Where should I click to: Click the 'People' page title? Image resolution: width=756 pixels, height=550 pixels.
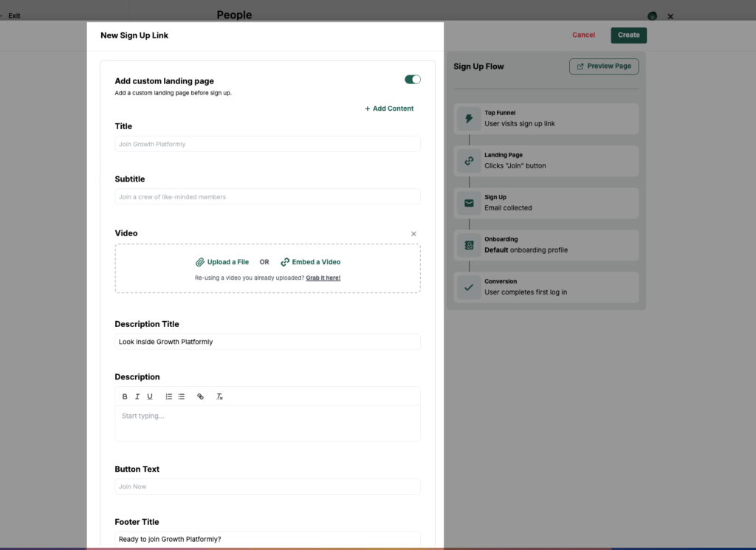point(234,15)
